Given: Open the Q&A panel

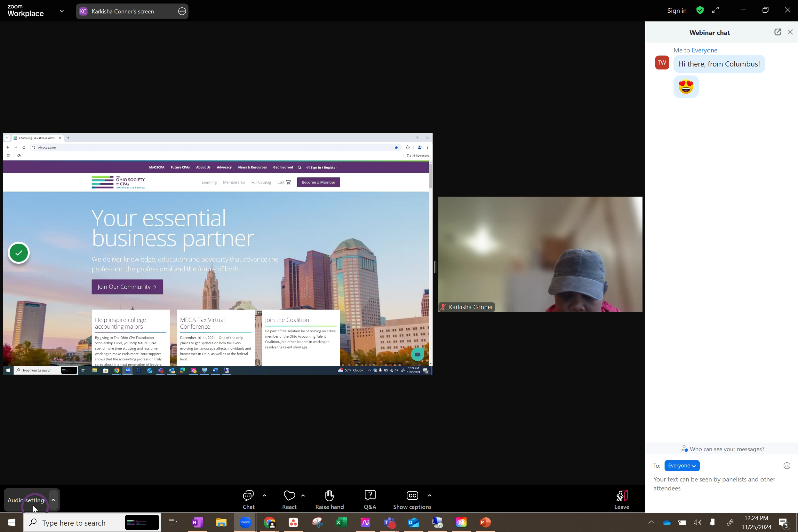Looking at the screenshot, I should (370, 499).
